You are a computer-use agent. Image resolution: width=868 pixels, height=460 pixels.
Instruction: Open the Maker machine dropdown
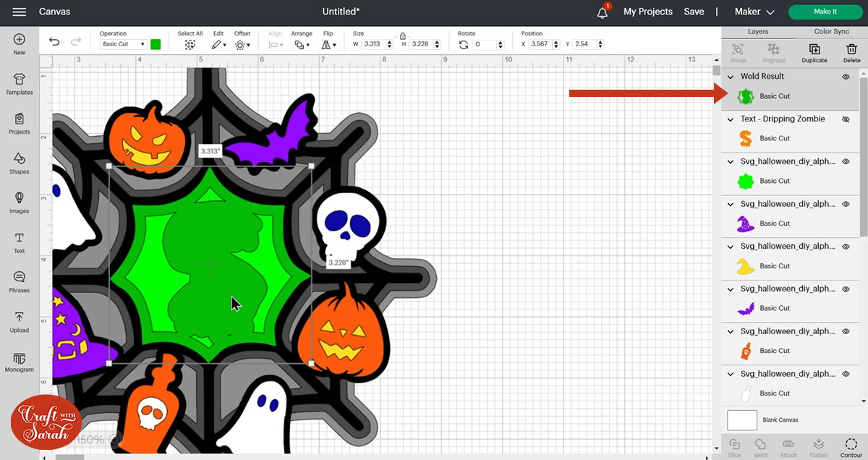click(754, 12)
